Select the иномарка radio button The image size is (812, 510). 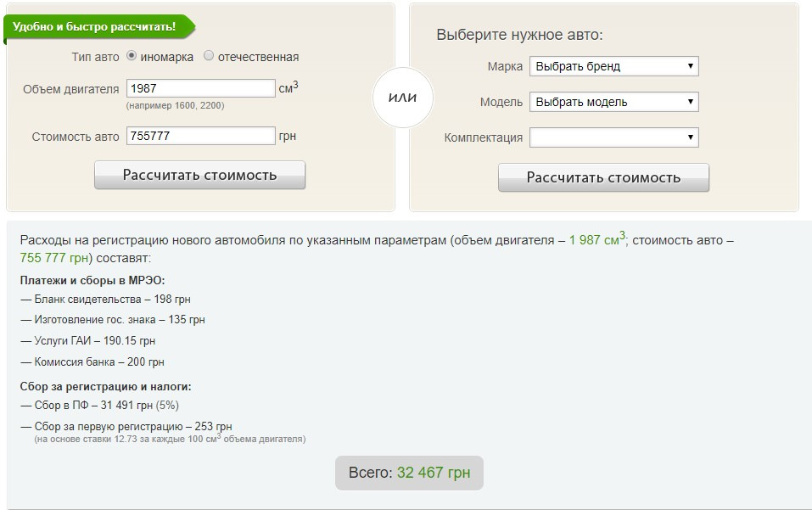[x=132, y=55]
